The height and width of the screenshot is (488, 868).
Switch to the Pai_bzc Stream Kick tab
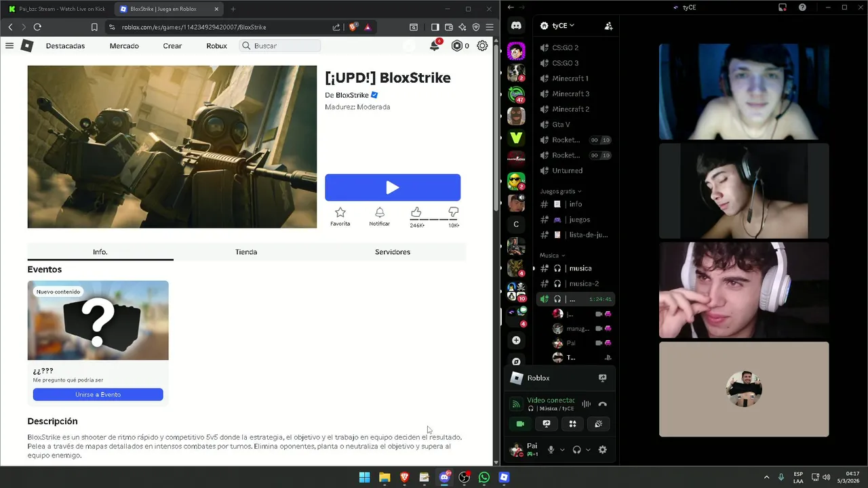(x=58, y=9)
